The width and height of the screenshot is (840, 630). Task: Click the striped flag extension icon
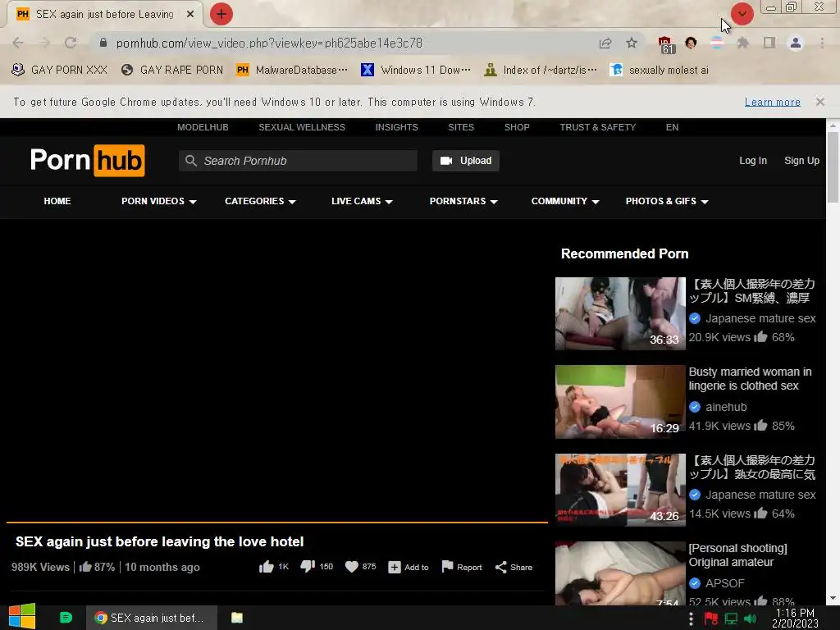tap(717, 43)
